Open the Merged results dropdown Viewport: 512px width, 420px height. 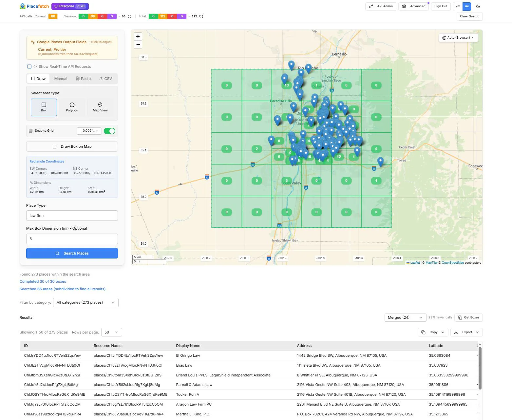(405, 317)
